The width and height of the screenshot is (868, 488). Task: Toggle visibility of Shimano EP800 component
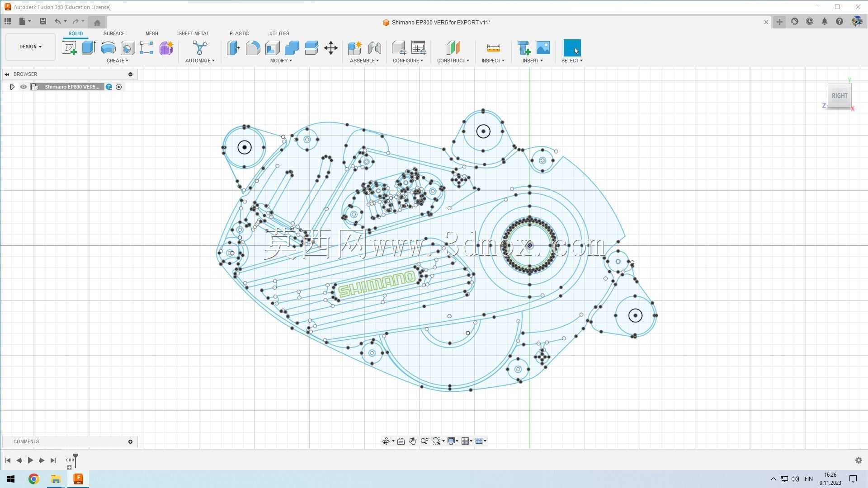pos(24,87)
